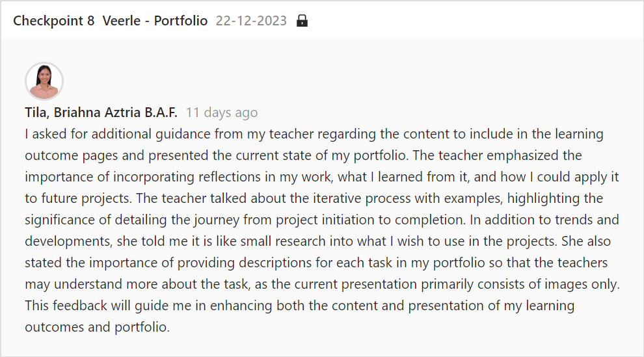
Task: Click the line starting 'stated the importance of providing'
Action: click(x=316, y=263)
